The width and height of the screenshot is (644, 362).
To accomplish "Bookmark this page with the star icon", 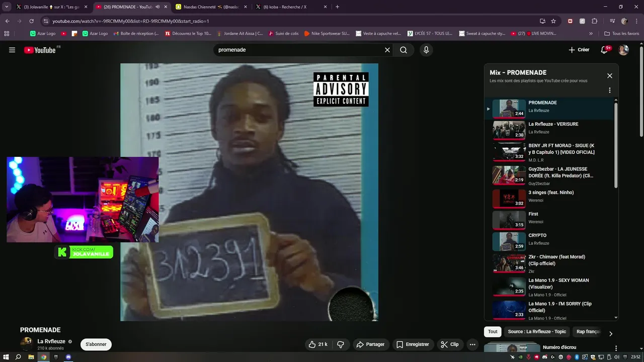I will (x=553, y=21).
